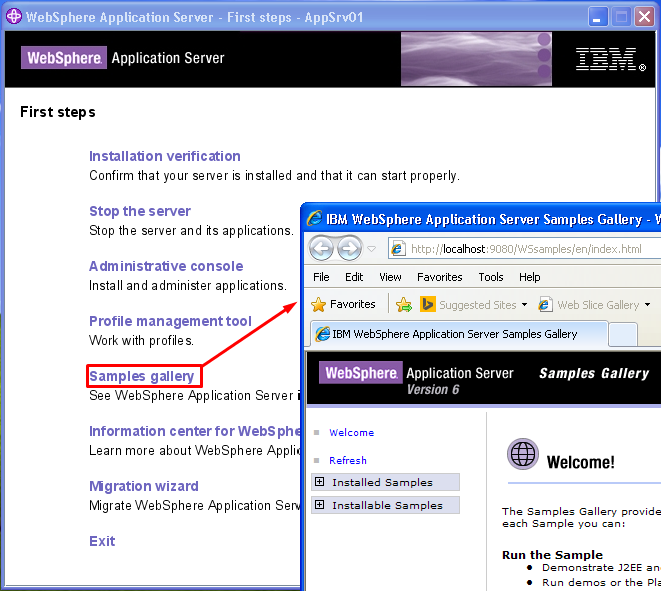Click the WebSphere logo in First steps banner
The image size is (661, 591).
click(64, 57)
